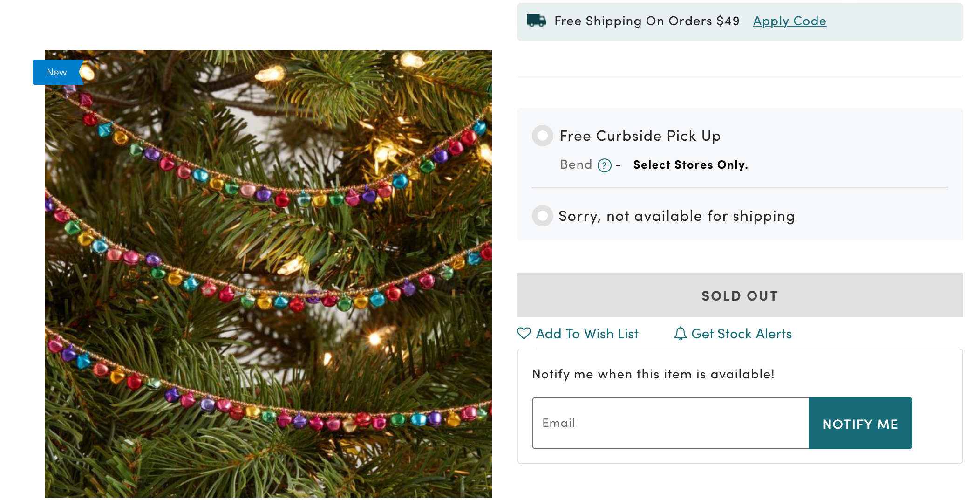This screenshot has height=500, width=980.
Task: Click the shipping truck icon
Action: click(x=536, y=21)
